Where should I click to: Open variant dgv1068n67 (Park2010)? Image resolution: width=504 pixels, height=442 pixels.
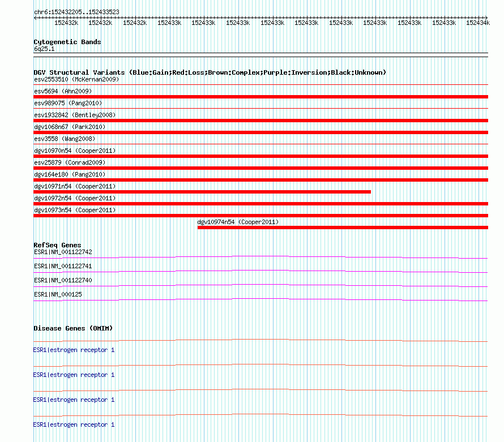click(x=70, y=127)
